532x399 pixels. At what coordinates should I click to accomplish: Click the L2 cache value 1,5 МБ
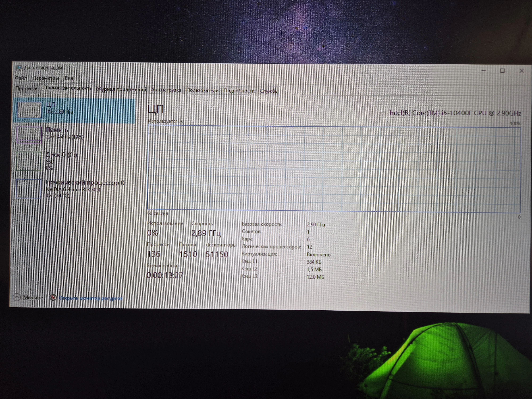click(x=314, y=269)
